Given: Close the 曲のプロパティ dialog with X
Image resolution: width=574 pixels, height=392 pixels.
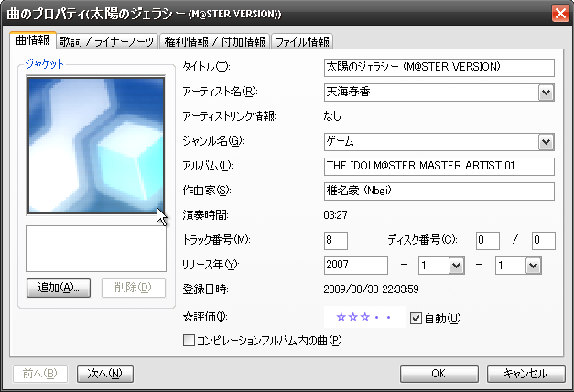Looking at the screenshot, I should pos(560,14).
